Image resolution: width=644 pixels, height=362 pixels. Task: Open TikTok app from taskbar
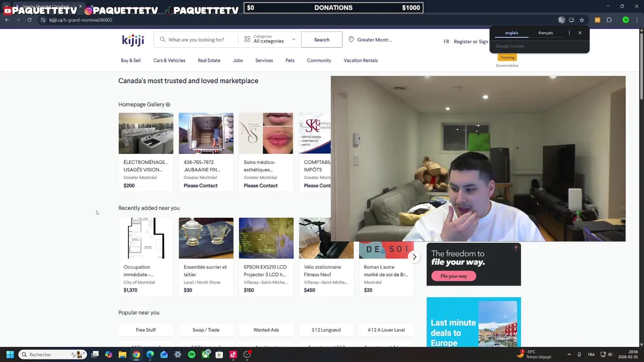point(233,354)
